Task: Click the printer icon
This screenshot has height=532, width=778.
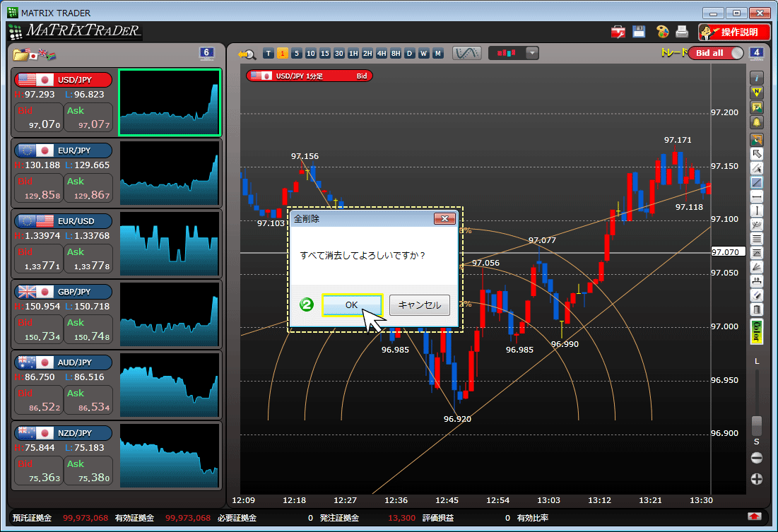Action: tap(682, 32)
